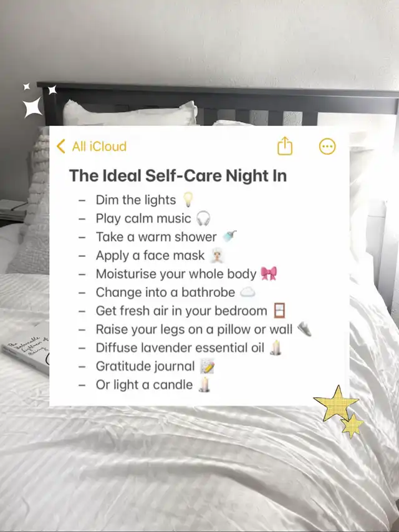Screen dimensions: 399x532
Task: Click the light bulb emoji after Dim the lights
Action: coord(188,200)
